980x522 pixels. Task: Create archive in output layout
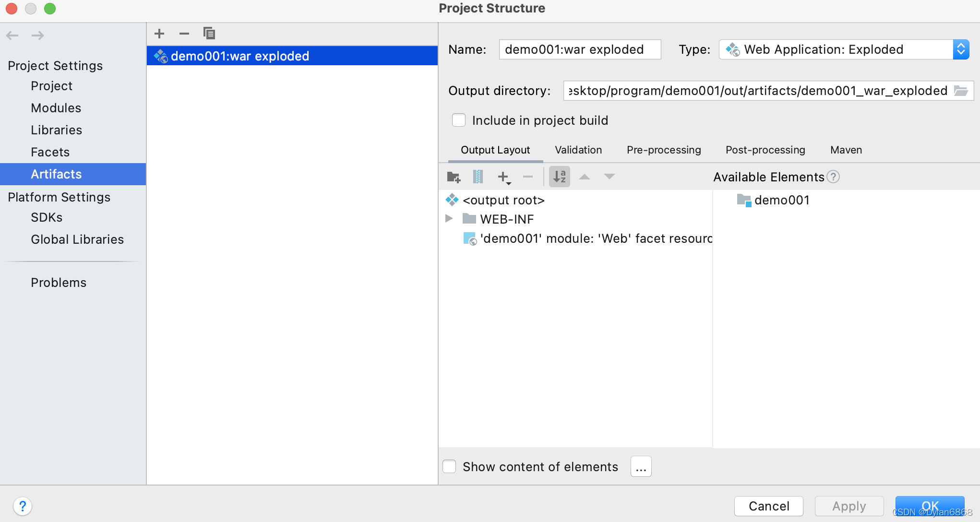click(478, 177)
